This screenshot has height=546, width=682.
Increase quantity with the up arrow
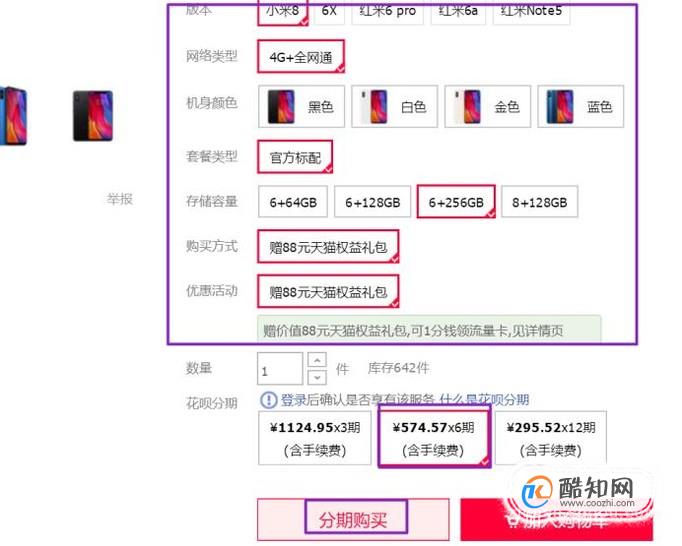tap(317, 360)
